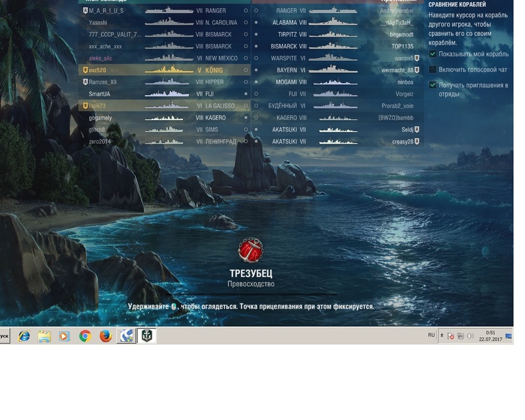525x420 pixels.
Task: Toggle 'Показывать мой корабль' checkbox
Action: pyautogui.click(x=432, y=54)
